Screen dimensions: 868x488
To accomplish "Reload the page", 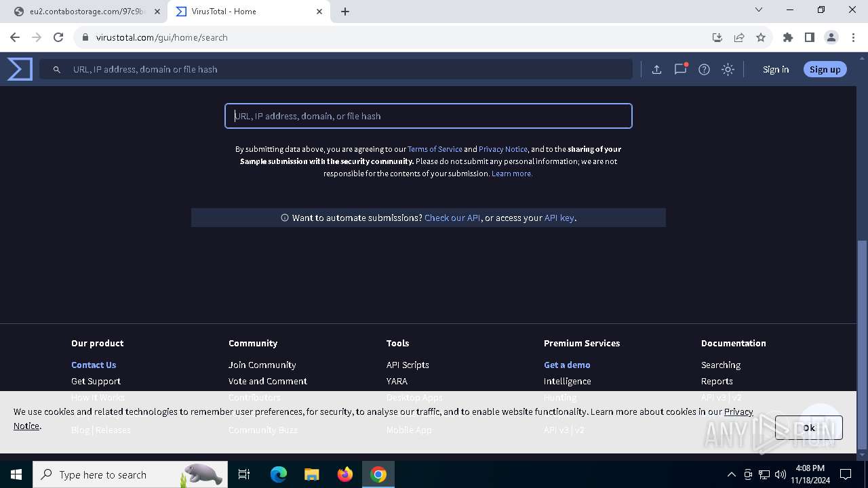I will 58,37.
